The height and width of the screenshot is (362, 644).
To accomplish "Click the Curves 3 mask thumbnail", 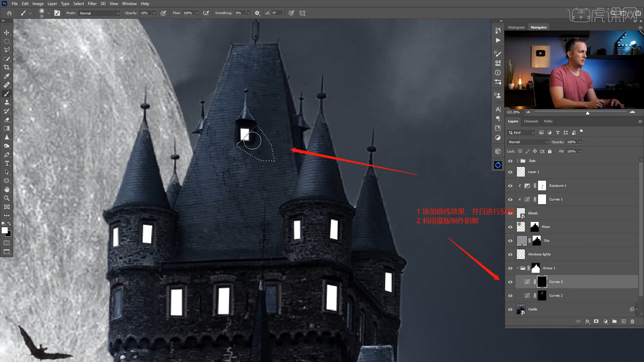I will pyautogui.click(x=542, y=282).
